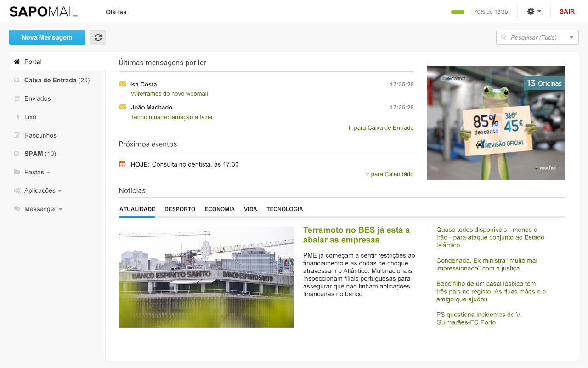Click the storage usage progress bar
Screen dimensions: 588x368
(461, 12)
